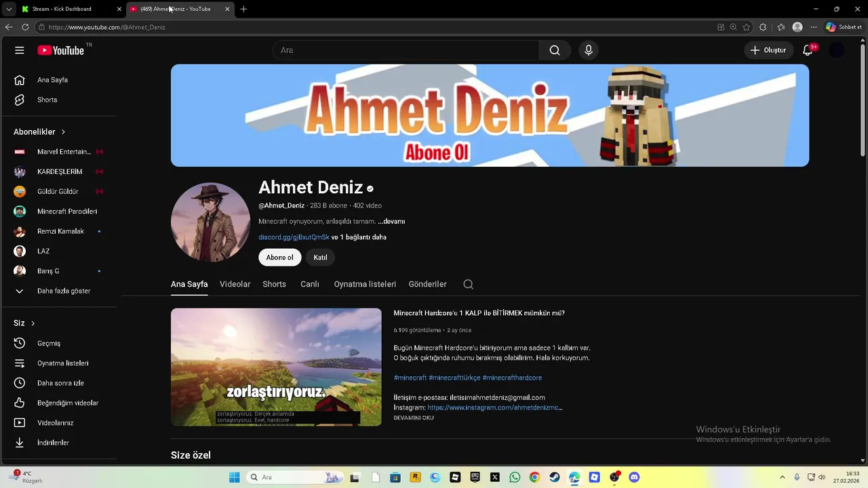Viewport: 868px width, 488px height.
Task: Click the YouTube Ara search field
Action: coord(406,50)
